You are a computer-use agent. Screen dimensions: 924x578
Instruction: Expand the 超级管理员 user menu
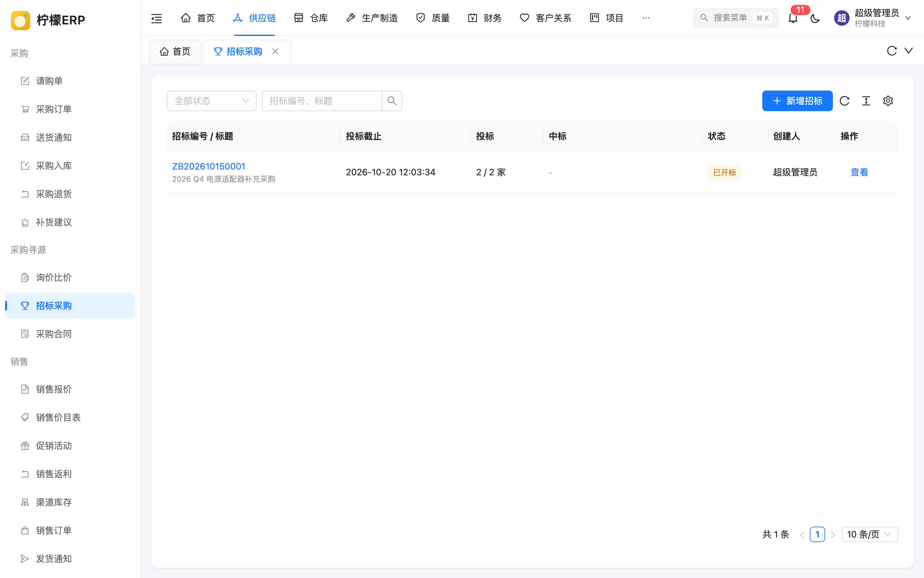pos(873,18)
